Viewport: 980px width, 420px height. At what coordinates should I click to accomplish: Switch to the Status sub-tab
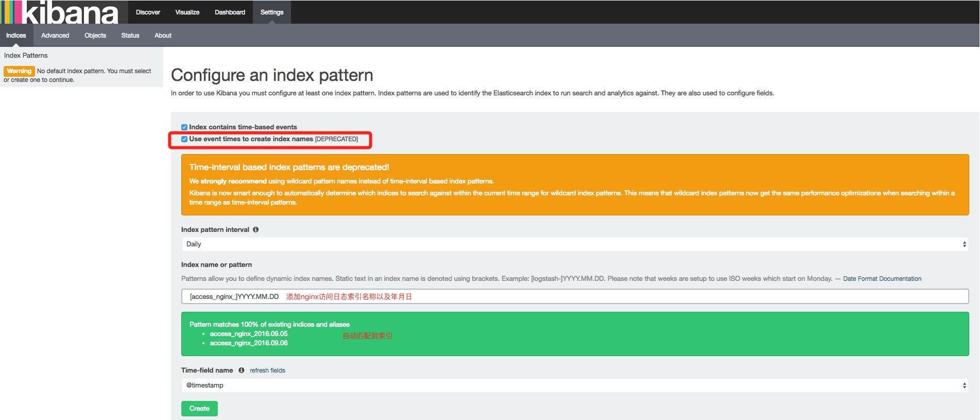click(x=130, y=36)
